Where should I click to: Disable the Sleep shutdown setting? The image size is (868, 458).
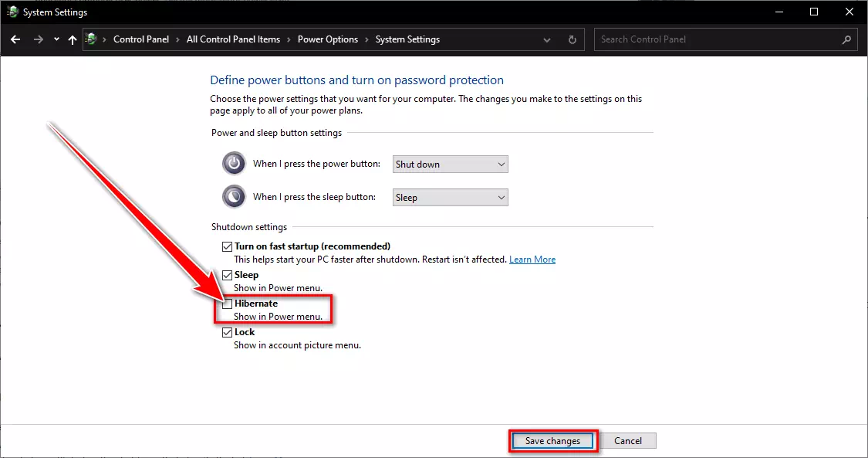click(x=227, y=274)
